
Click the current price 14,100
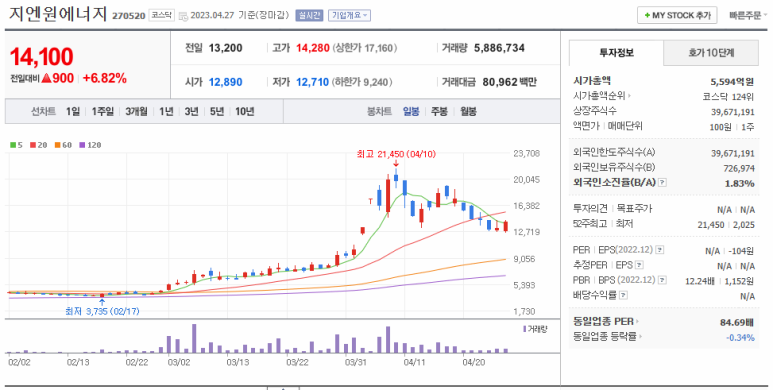point(41,57)
